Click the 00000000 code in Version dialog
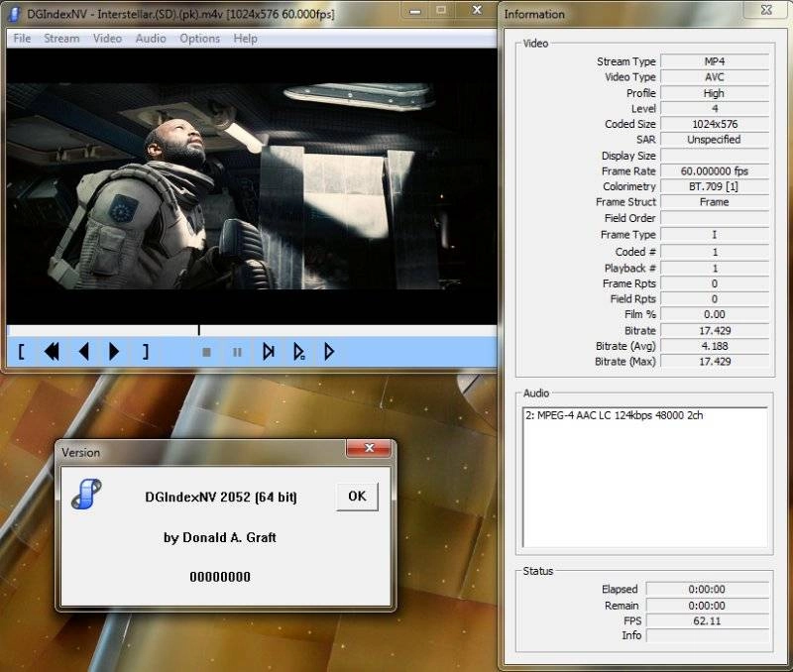Viewport: 793px width, 672px height. coord(220,577)
